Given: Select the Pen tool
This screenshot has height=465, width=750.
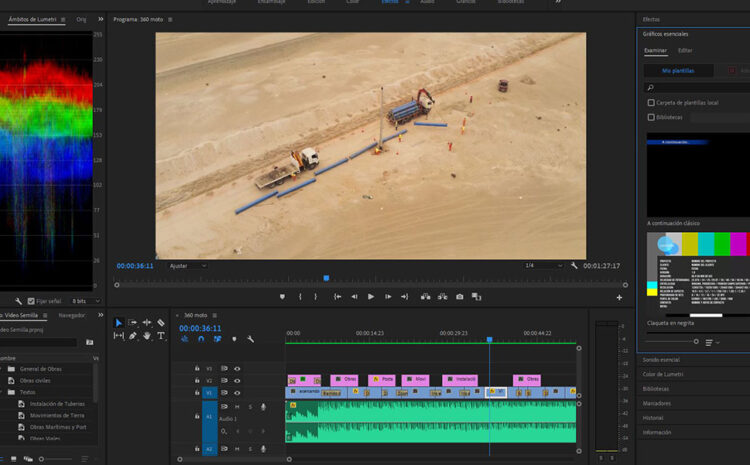Looking at the screenshot, I should 132,336.
